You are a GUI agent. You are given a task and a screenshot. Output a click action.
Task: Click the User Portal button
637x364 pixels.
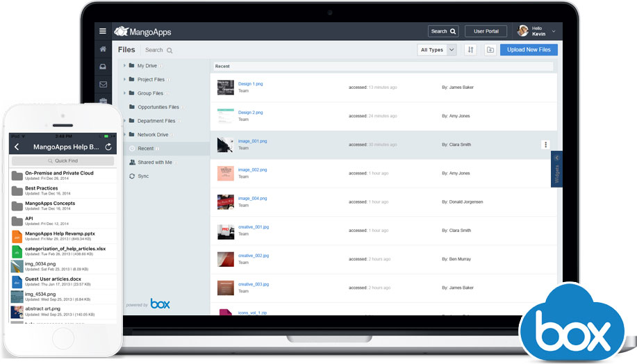pos(486,31)
